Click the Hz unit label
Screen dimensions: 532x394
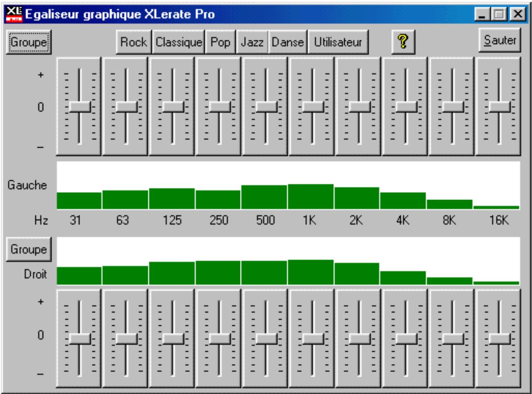(x=41, y=221)
